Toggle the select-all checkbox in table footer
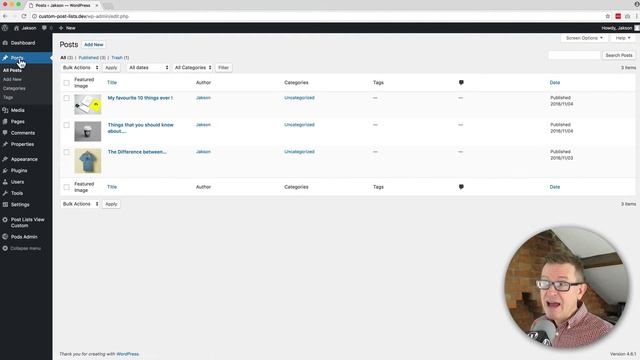 click(x=67, y=187)
